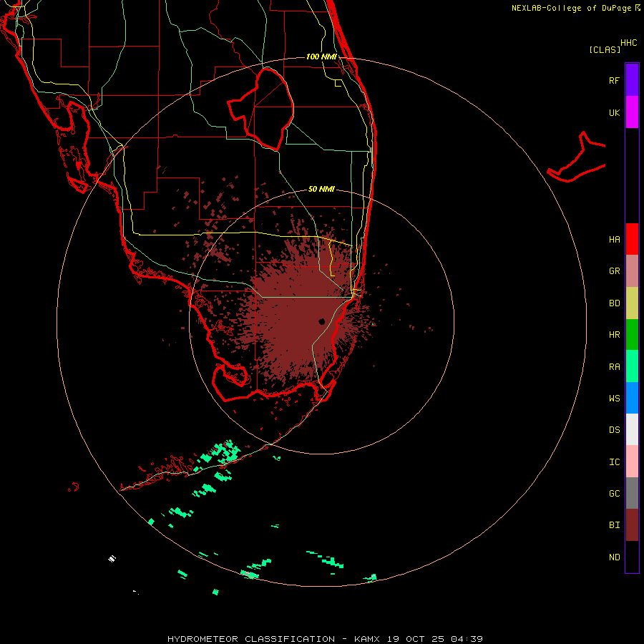Click the RA legend label
The image size is (644, 644).
614,367
